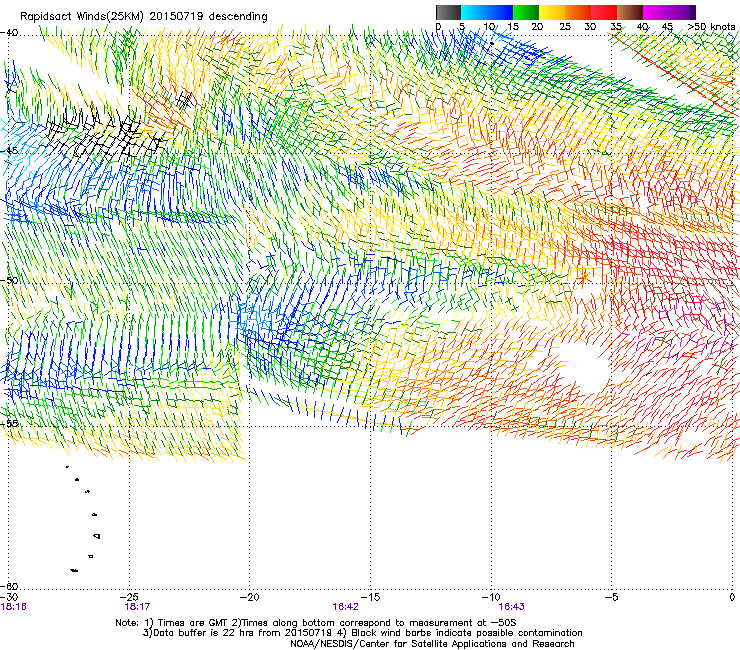The height and width of the screenshot is (650, 740).
Task: Click the -5 longitude label
Action: (612, 597)
